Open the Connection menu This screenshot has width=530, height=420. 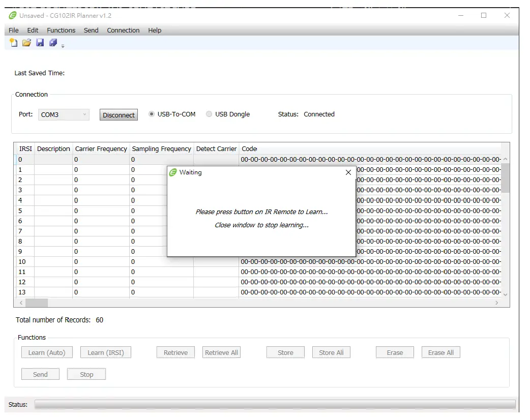(124, 31)
